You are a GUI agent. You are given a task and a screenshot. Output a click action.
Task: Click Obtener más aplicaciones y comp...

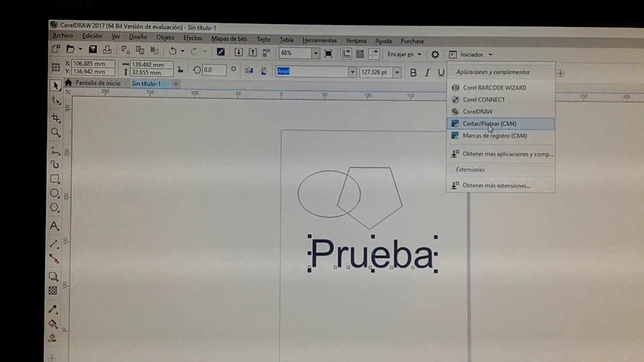[x=501, y=154]
